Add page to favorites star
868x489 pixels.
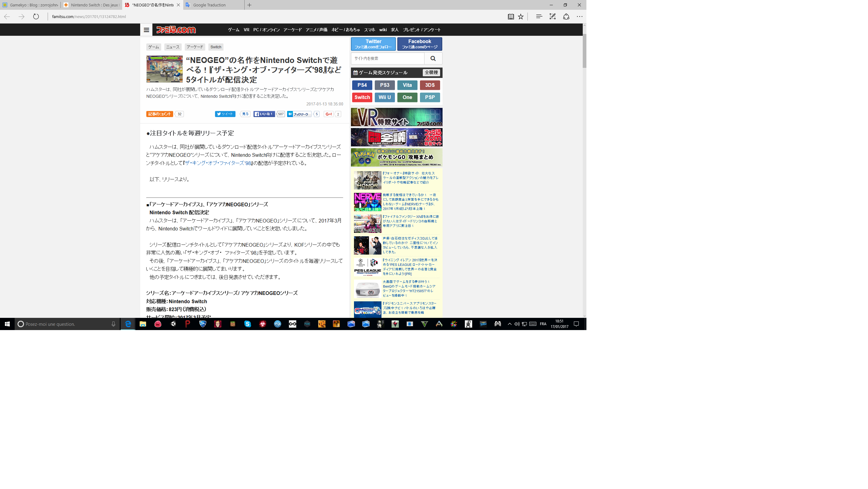click(521, 17)
